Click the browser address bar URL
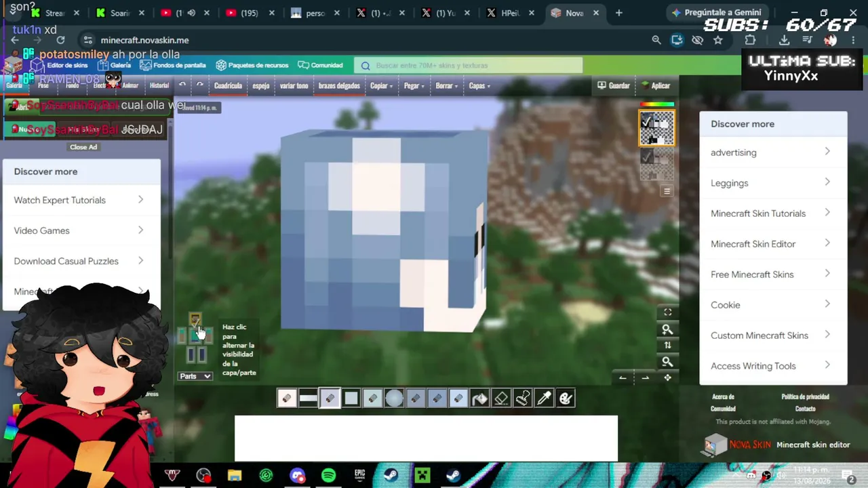 [145, 40]
